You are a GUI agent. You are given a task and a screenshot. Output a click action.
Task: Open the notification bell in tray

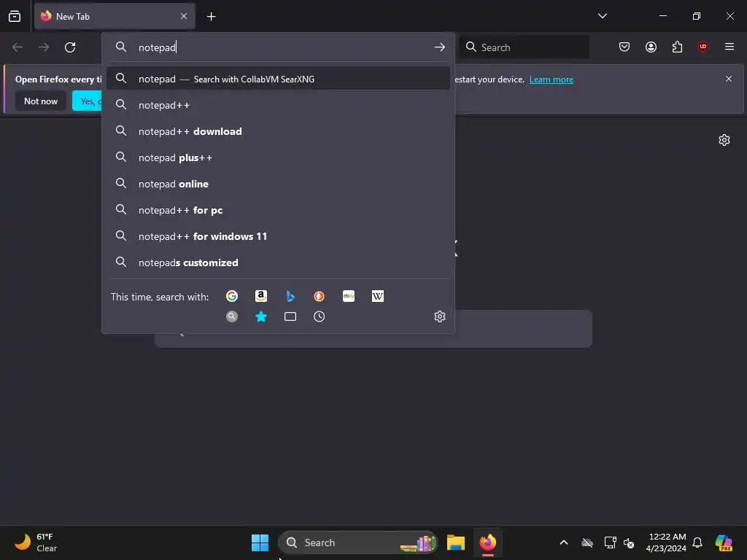(x=697, y=542)
